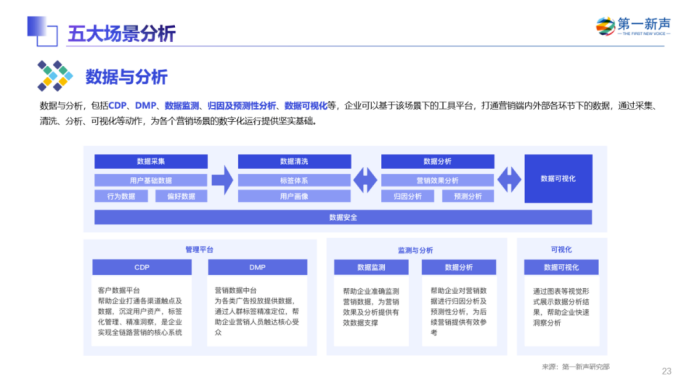
Task: Click the double arrow before the large 数据可视化 box
Action: point(509,180)
